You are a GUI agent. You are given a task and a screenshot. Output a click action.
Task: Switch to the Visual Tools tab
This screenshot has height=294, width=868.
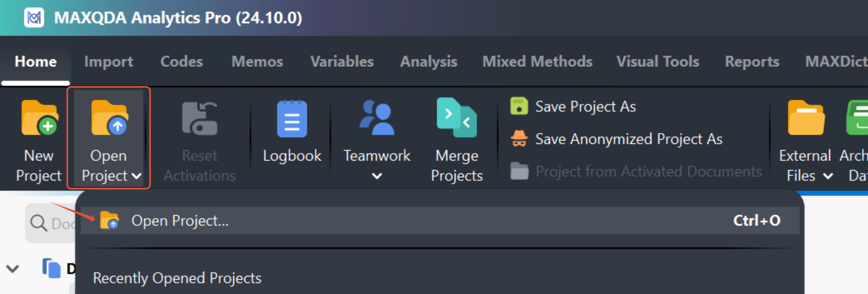[x=658, y=61]
